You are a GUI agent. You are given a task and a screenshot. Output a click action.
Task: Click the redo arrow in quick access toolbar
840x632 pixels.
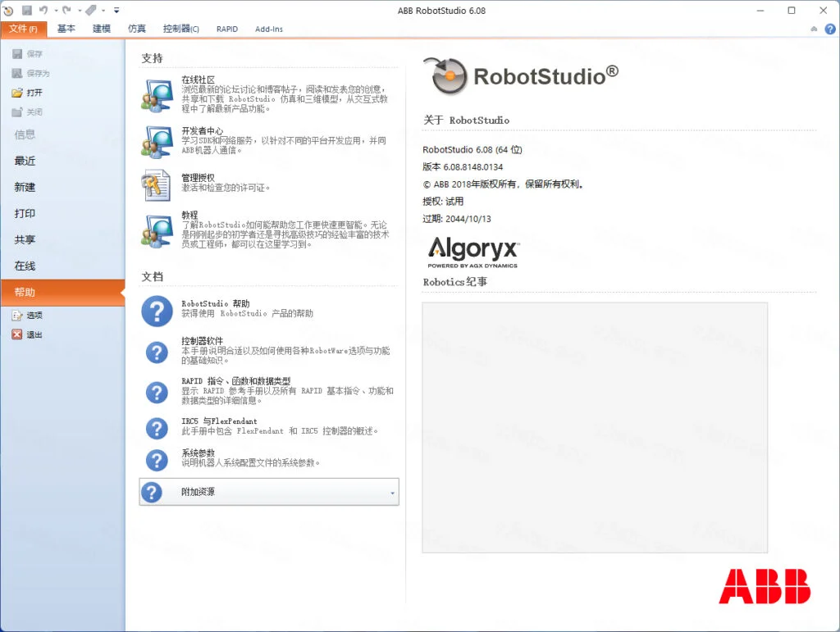(66, 10)
